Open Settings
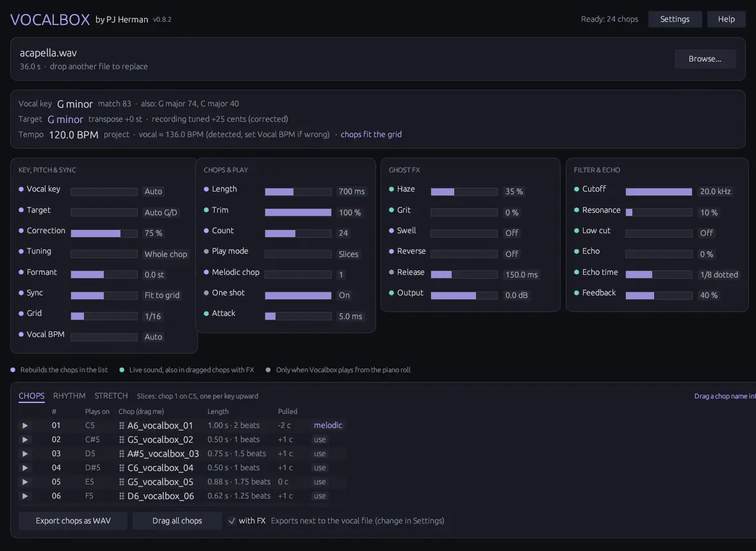 point(675,19)
